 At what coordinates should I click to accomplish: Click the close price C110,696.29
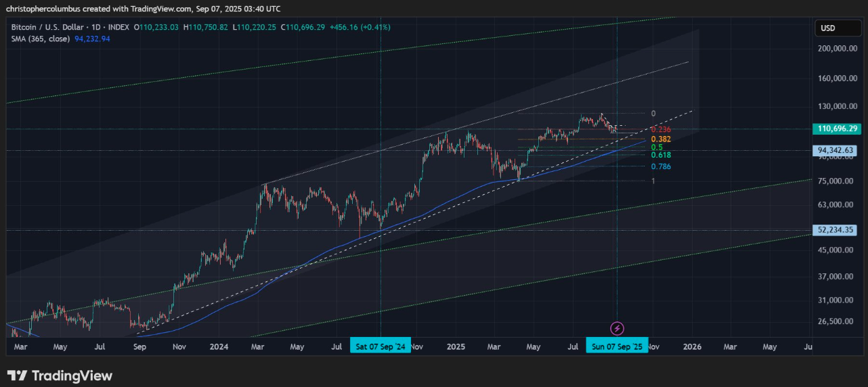(x=303, y=27)
